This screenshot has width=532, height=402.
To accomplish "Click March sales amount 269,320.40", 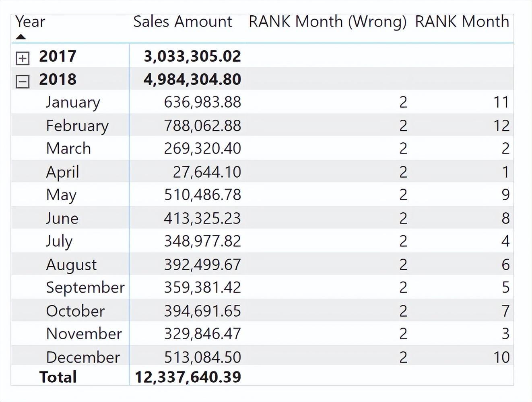I will (x=202, y=149).
